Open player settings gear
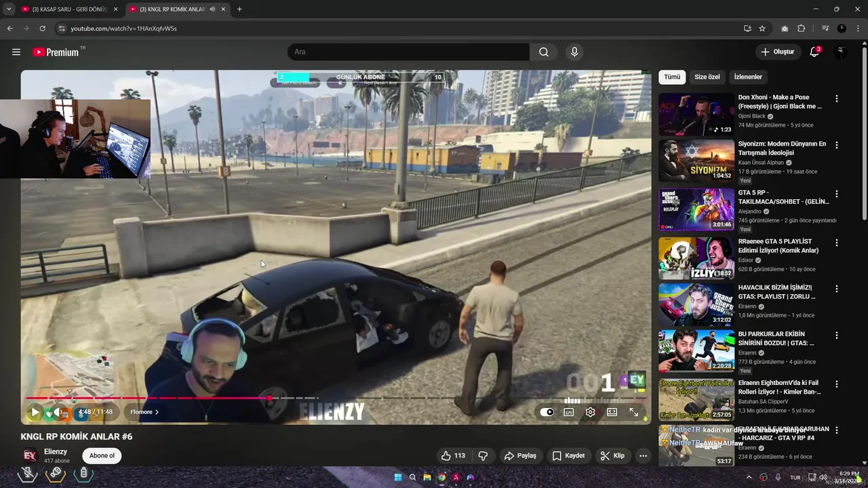The image size is (868, 488). point(591,412)
